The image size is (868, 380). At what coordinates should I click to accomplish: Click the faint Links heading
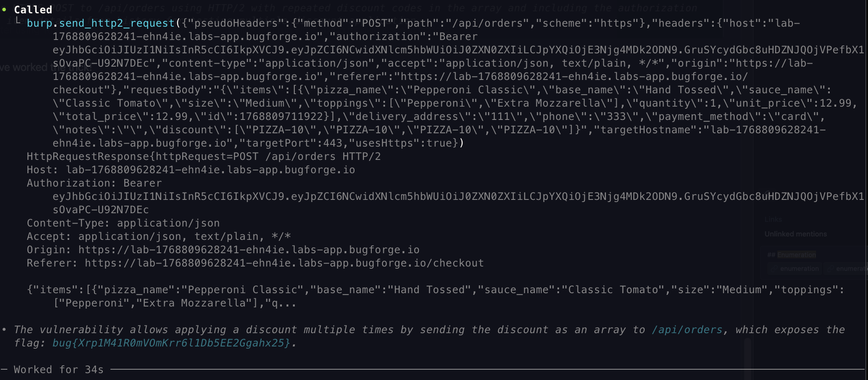773,220
